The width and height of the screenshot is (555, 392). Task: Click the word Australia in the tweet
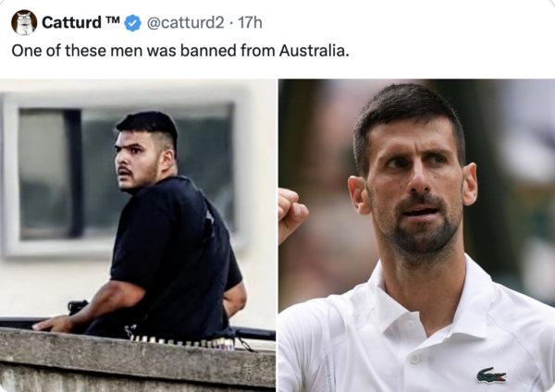(314, 51)
